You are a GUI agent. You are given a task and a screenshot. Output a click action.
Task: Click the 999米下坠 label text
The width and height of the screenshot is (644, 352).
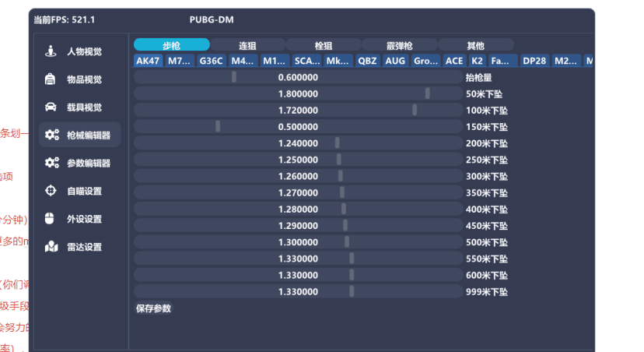(487, 292)
